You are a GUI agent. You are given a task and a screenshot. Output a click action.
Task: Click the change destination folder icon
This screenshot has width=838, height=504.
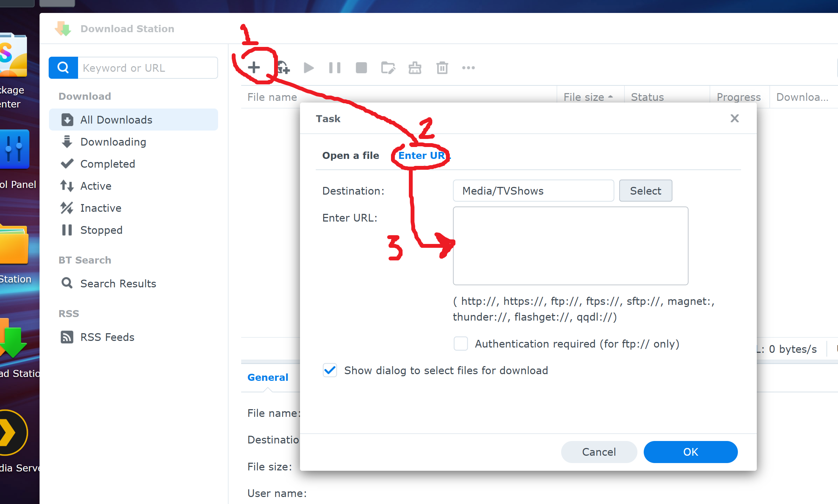click(388, 68)
